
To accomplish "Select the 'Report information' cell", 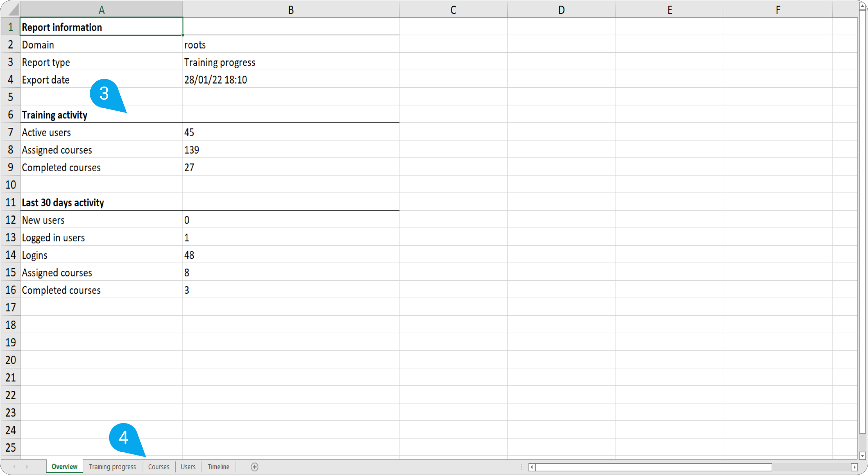I will coord(102,27).
